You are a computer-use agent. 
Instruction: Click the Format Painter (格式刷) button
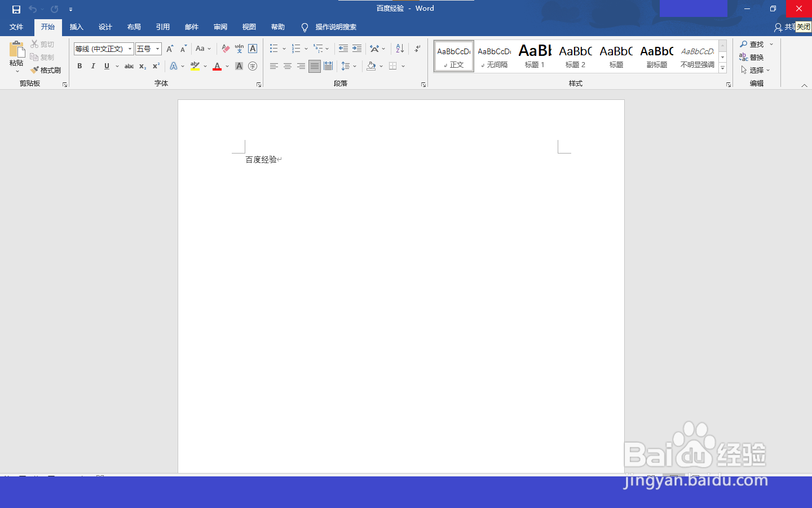[x=46, y=70]
